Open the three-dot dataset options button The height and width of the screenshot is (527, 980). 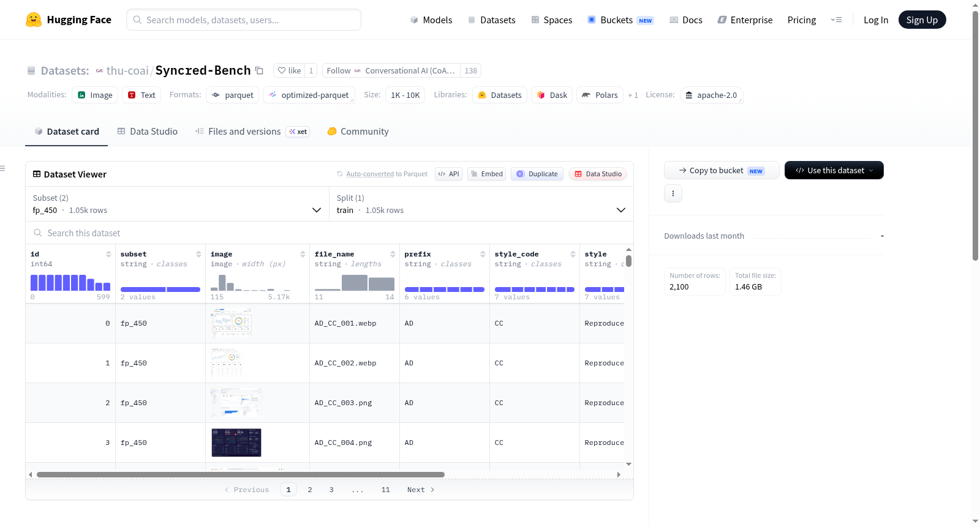click(x=673, y=193)
